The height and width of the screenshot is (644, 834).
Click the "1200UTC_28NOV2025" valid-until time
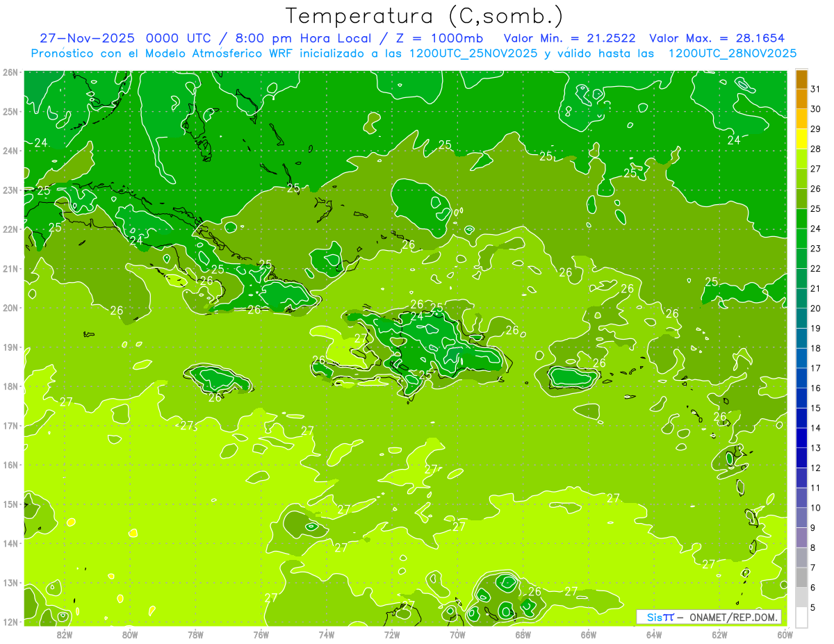coord(732,53)
